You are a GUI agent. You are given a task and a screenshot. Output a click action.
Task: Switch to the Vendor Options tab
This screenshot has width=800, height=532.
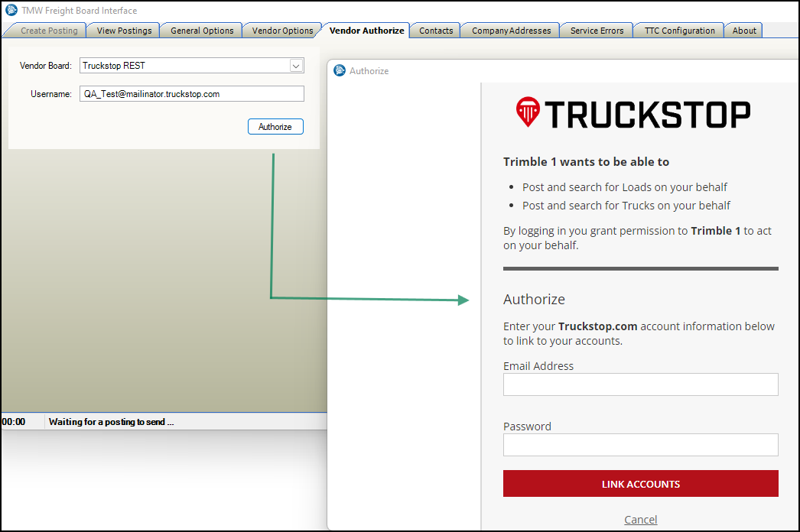coord(281,30)
